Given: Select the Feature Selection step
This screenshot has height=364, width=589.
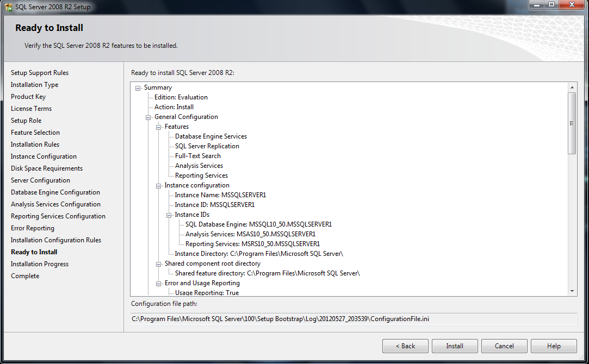Looking at the screenshot, I should pos(35,133).
